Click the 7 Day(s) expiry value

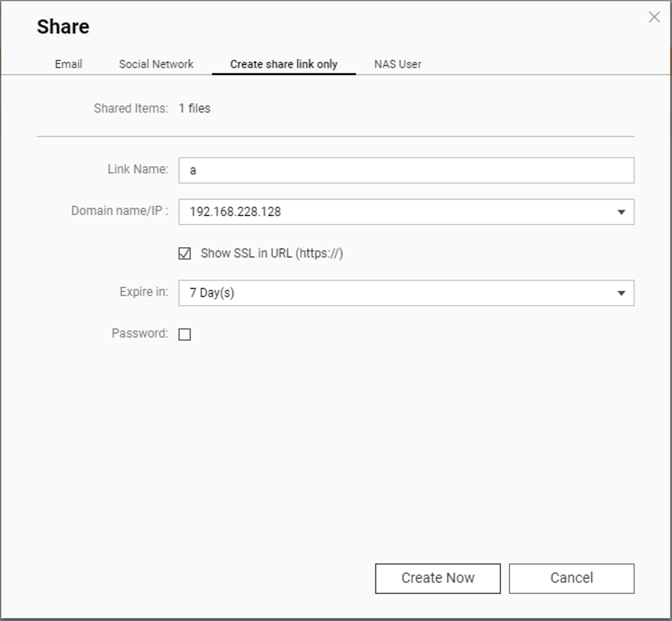click(x=212, y=293)
